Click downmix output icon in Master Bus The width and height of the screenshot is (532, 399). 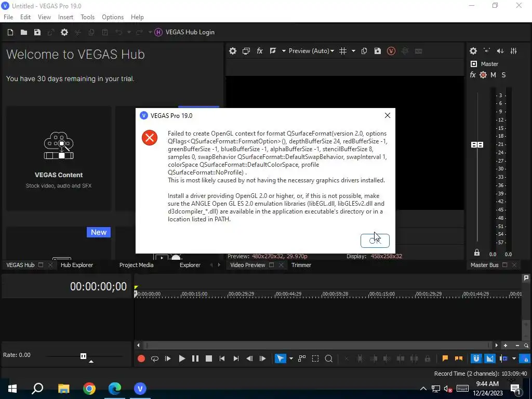[487, 51]
